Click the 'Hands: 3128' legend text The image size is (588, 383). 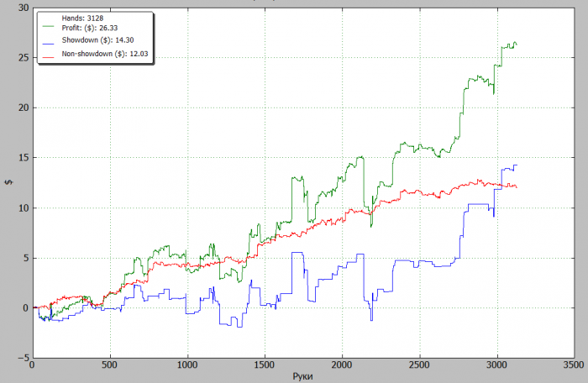click(x=82, y=18)
